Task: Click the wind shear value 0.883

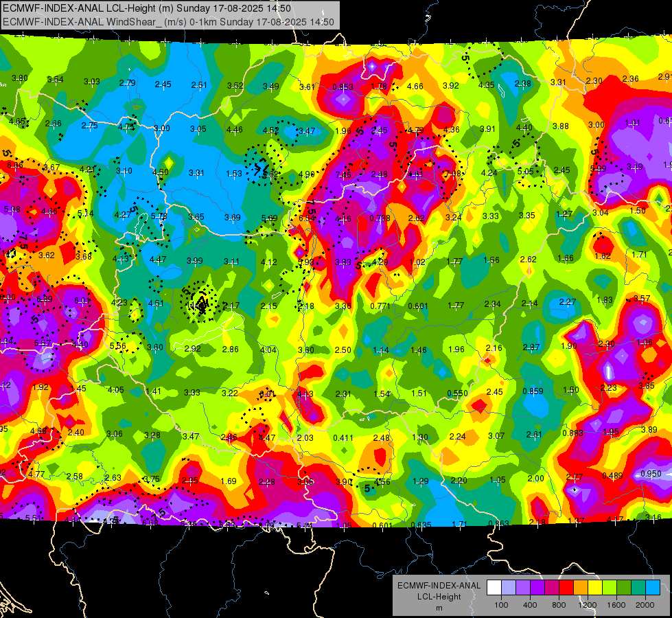Action: 572,433
